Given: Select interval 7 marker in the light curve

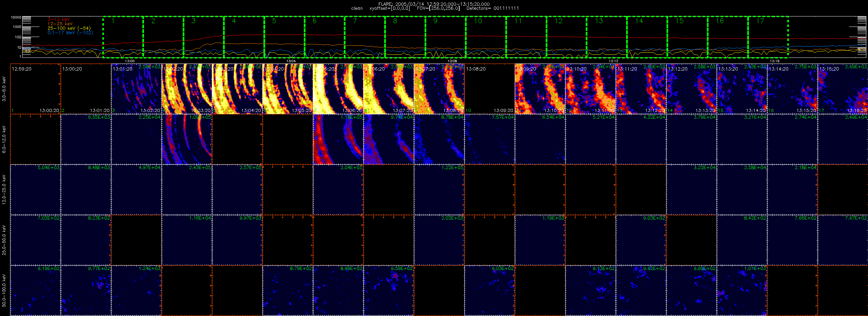Looking at the screenshot, I should tap(355, 21).
